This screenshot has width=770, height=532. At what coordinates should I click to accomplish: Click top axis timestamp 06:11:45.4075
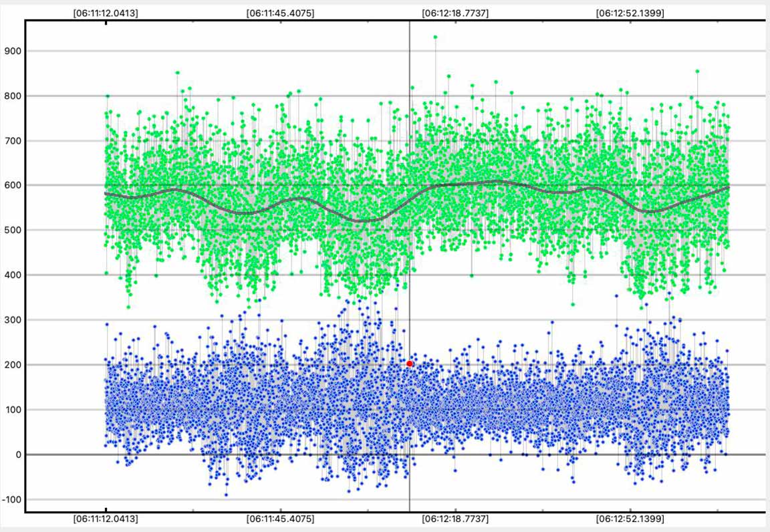pyautogui.click(x=280, y=13)
